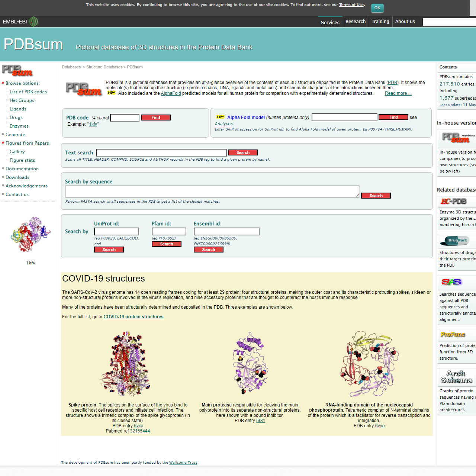
Task: Open the DrugPort logo link
Action: point(457,241)
